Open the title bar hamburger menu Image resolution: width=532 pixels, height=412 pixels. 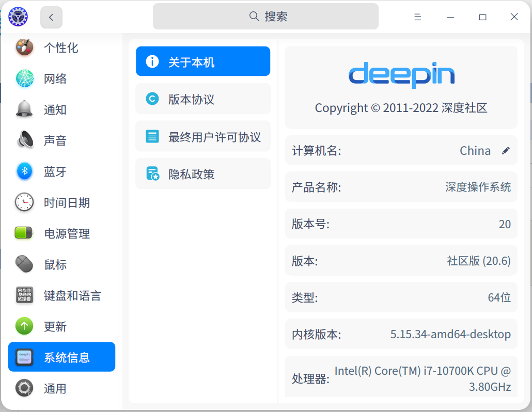point(418,17)
